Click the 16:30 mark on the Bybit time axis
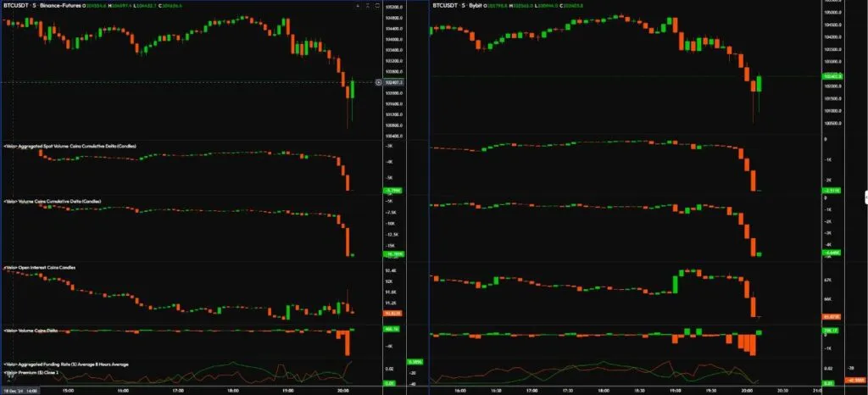This screenshot has height=395, width=868. coord(495,391)
